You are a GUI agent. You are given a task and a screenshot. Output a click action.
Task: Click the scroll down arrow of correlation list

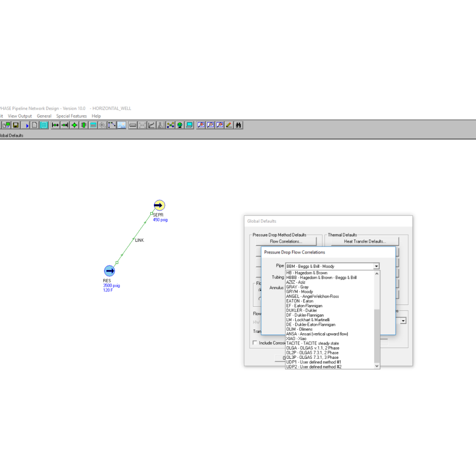[377, 366]
